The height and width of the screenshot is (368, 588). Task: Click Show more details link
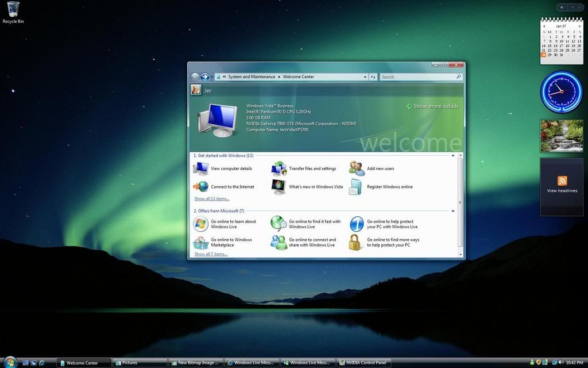pyautogui.click(x=432, y=106)
